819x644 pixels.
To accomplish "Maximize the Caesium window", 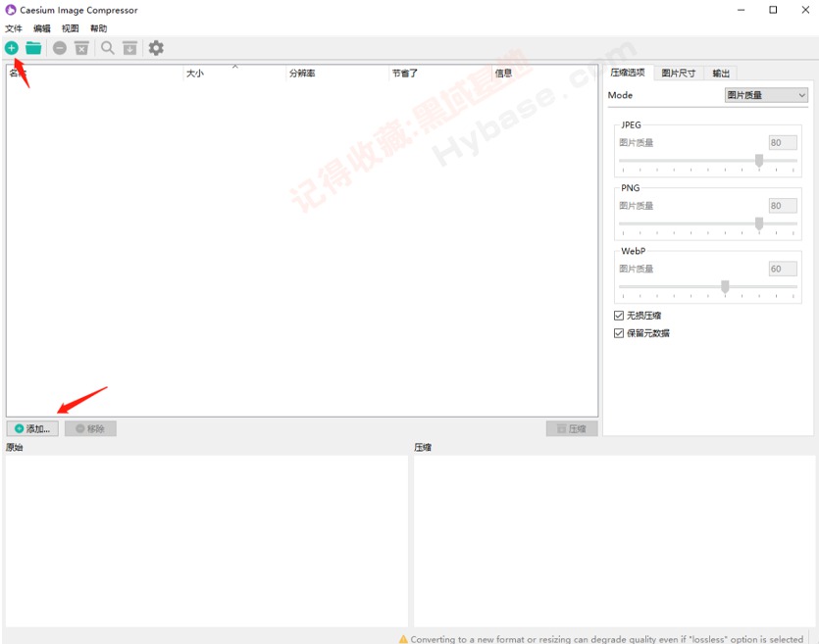I will click(773, 10).
